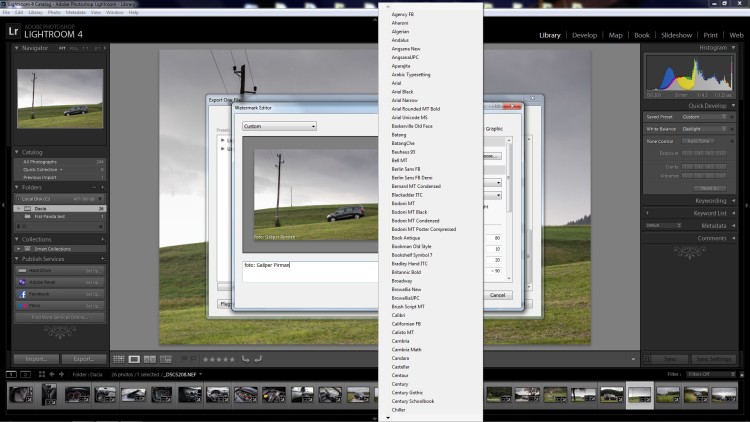Rotate photo counter-clockwise icon in toolbar
The image size is (750, 422).
click(x=245, y=359)
